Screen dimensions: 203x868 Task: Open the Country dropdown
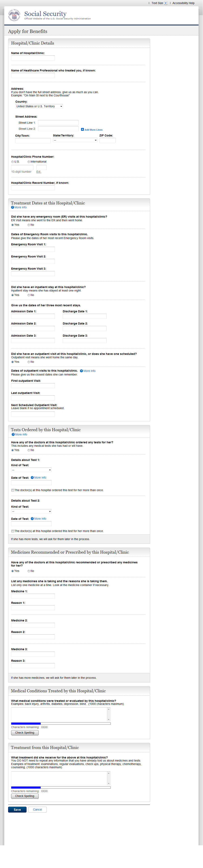(x=39, y=106)
